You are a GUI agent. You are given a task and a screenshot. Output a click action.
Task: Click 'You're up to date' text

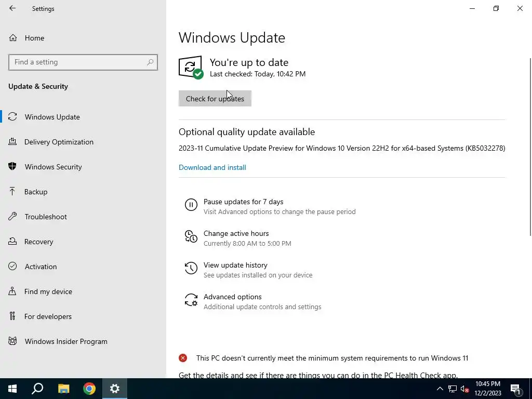click(249, 62)
